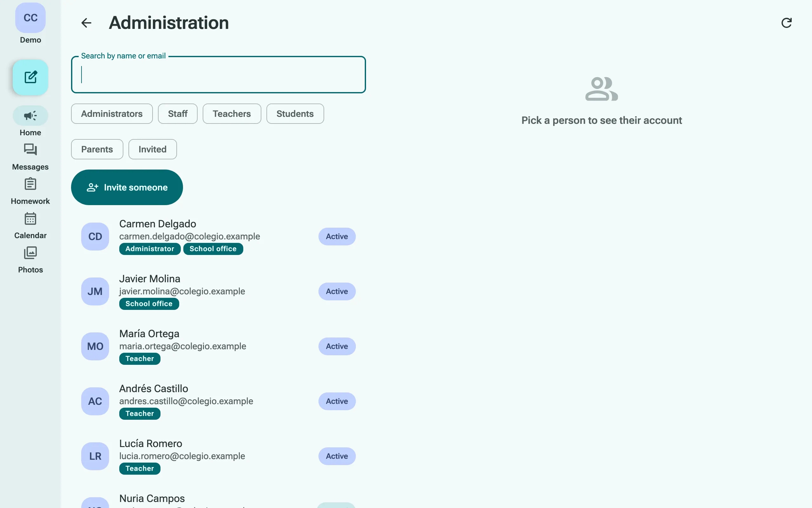Select Nuria Campos in the list
This screenshot has width=812, height=508.
[152, 498]
